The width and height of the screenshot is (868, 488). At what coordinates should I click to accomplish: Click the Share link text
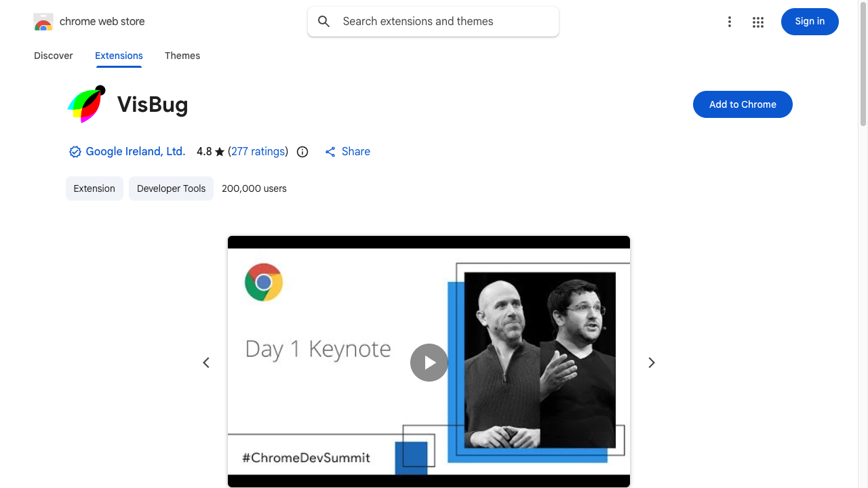(x=356, y=152)
